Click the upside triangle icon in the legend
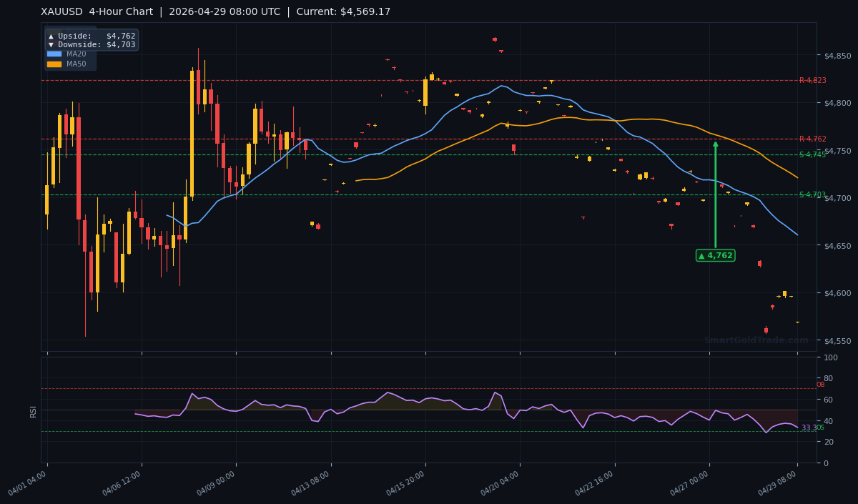This screenshot has width=858, height=504. 51,36
